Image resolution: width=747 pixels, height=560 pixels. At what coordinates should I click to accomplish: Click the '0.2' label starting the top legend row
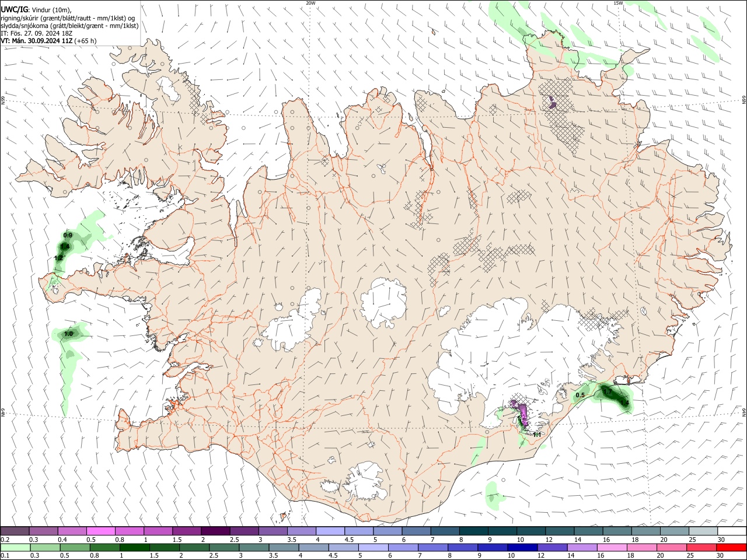(x=5, y=540)
